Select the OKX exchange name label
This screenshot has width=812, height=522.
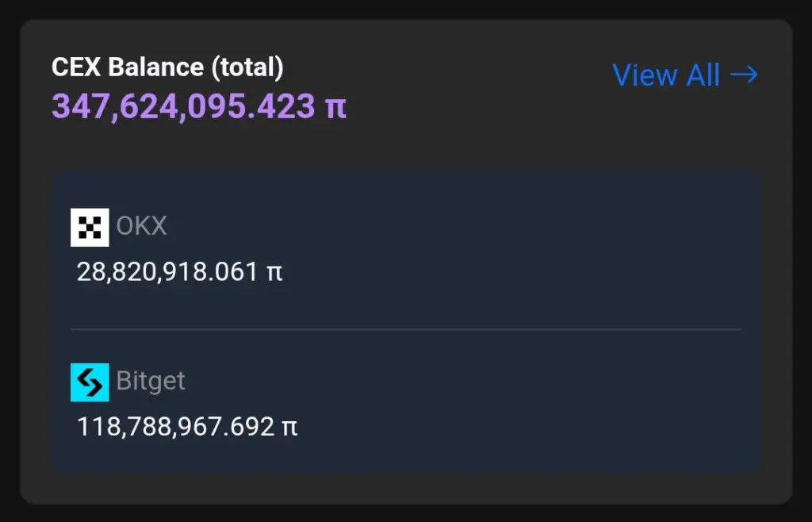pos(142,226)
